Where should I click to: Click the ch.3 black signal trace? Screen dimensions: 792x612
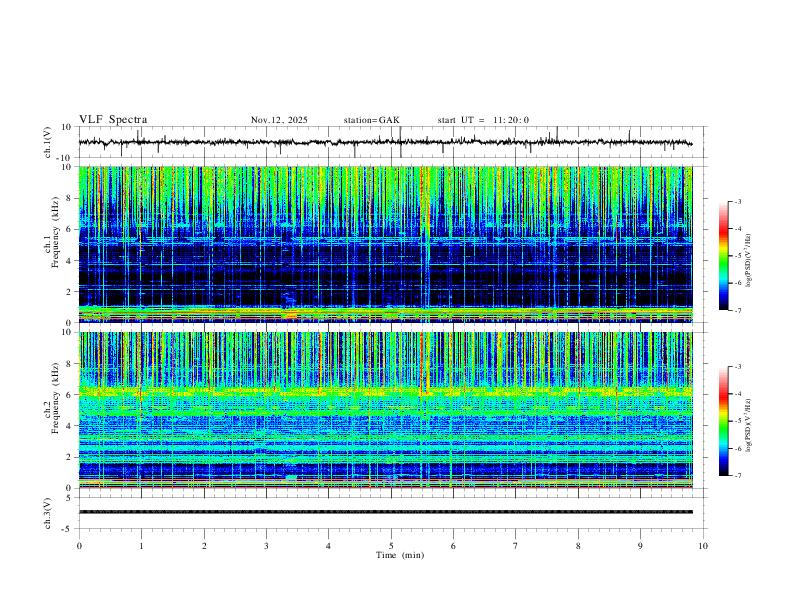pos(385,512)
